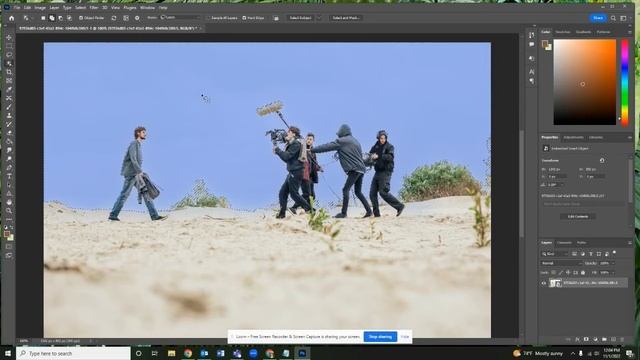Select the Horizontal Type tool
The image size is (640, 360).
tap(9, 176)
